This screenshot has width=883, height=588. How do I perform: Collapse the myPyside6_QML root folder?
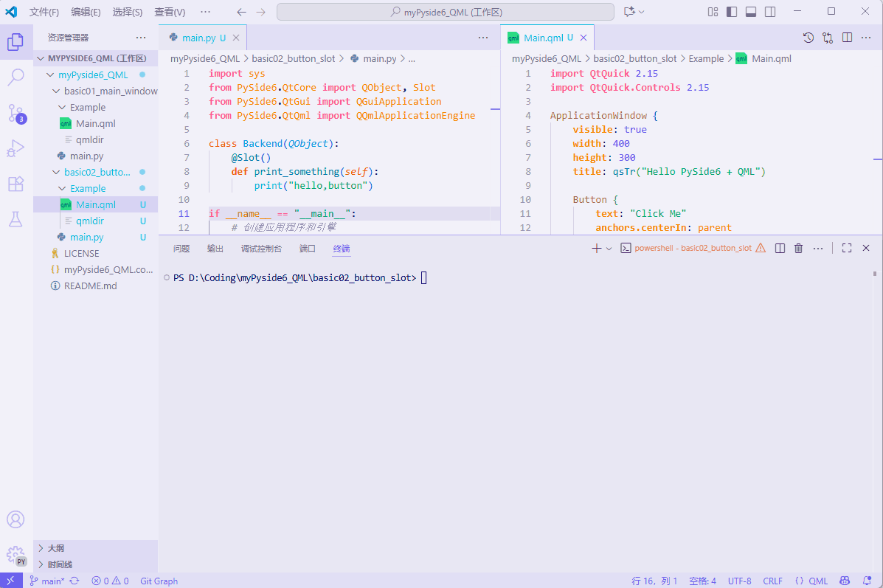tap(96, 75)
